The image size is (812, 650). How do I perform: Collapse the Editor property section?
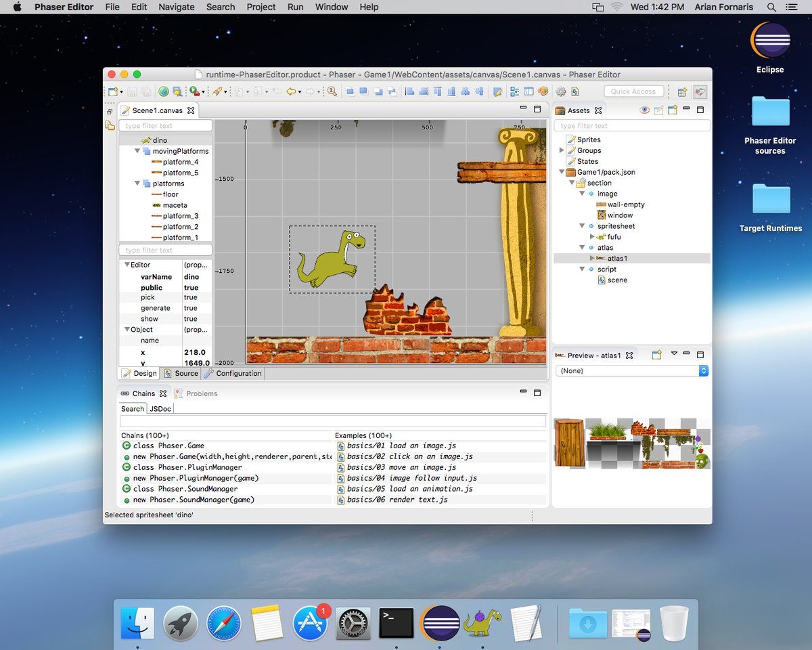[x=127, y=265]
